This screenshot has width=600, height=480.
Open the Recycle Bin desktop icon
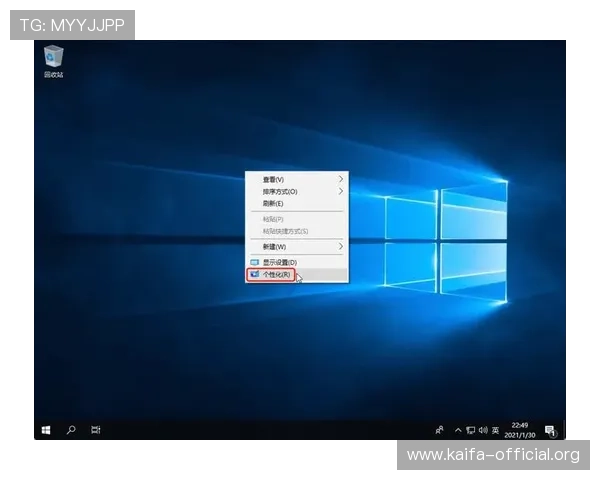click(53, 61)
